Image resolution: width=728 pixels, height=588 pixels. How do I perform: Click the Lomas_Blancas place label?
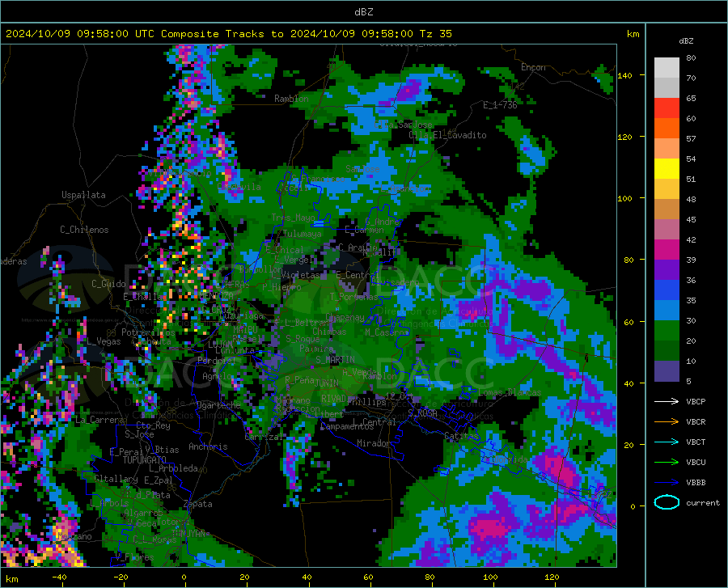tap(510, 392)
